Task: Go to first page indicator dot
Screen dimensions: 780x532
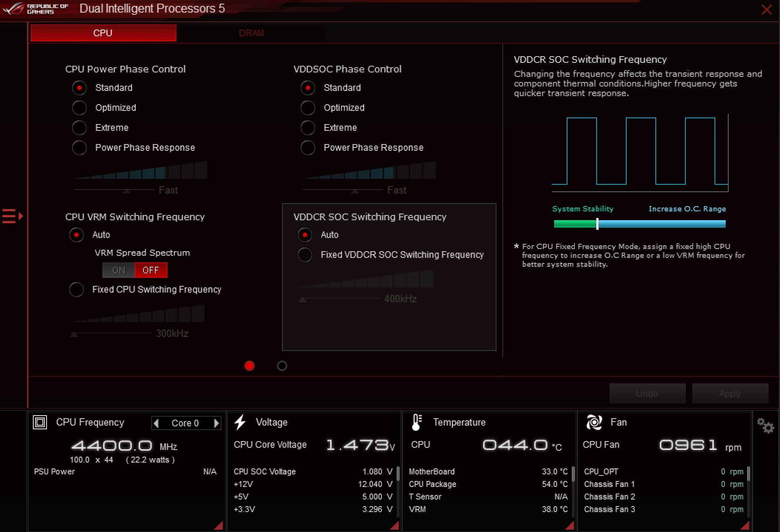Action: (250, 366)
